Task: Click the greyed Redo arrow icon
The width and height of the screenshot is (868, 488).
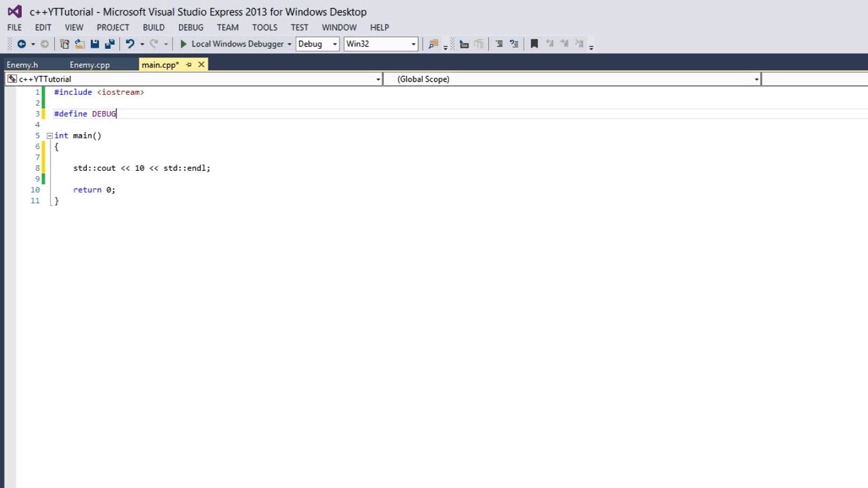Action: pyautogui.click(x=154, y=44)
